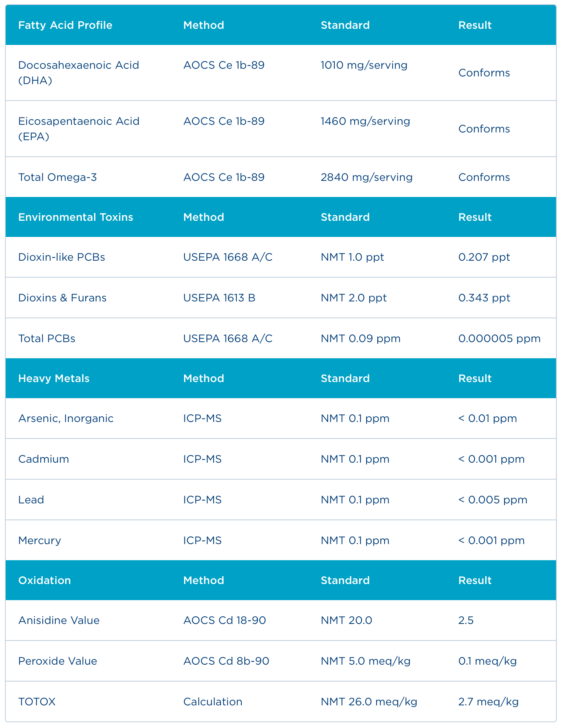Select the Arsenic, Inorganic row label

[x=66, y=419]
